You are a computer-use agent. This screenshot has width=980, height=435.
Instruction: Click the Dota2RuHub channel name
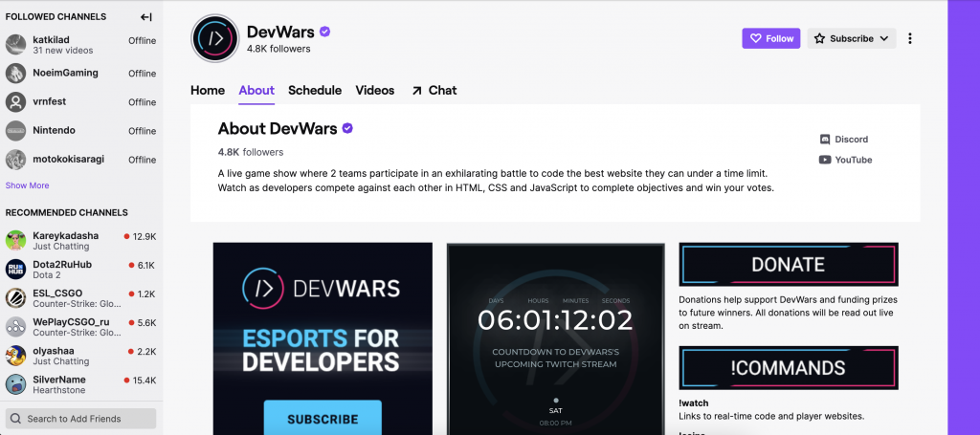click(62, 265)
